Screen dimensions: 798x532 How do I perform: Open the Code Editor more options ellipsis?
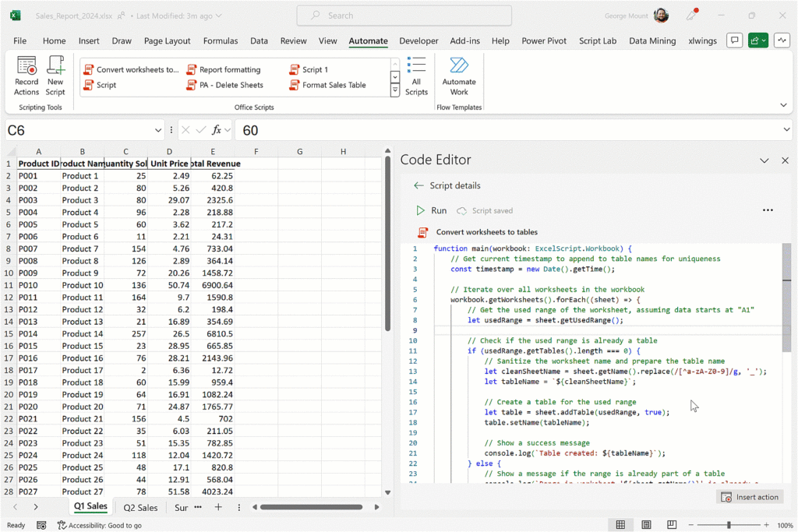point(768,210)
